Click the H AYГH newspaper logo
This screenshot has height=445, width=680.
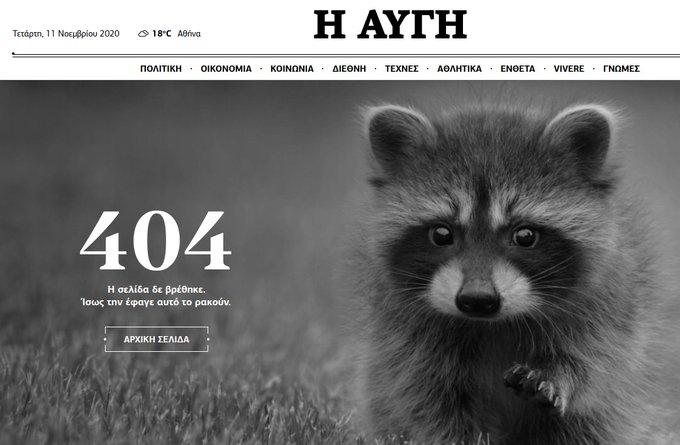pos(390,25)
